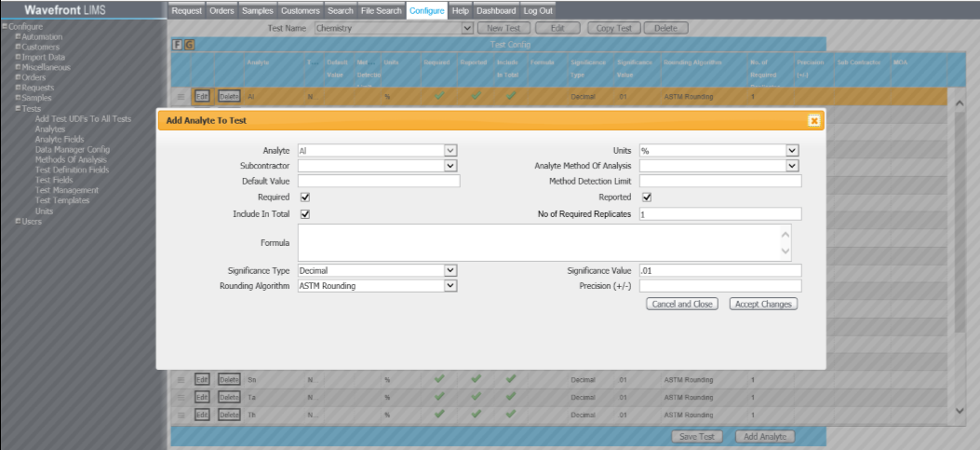Click the Formula box scroll up arrow
Screen dimensions: 980x450
pos(785,236)
